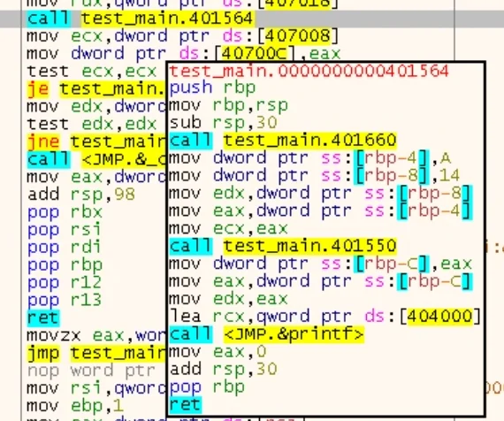Click 'lea rcx,qword ptr ds:[404000]' in popup
Image resolution: width=504 pixels, height=421 pixels.
point(325,317)
